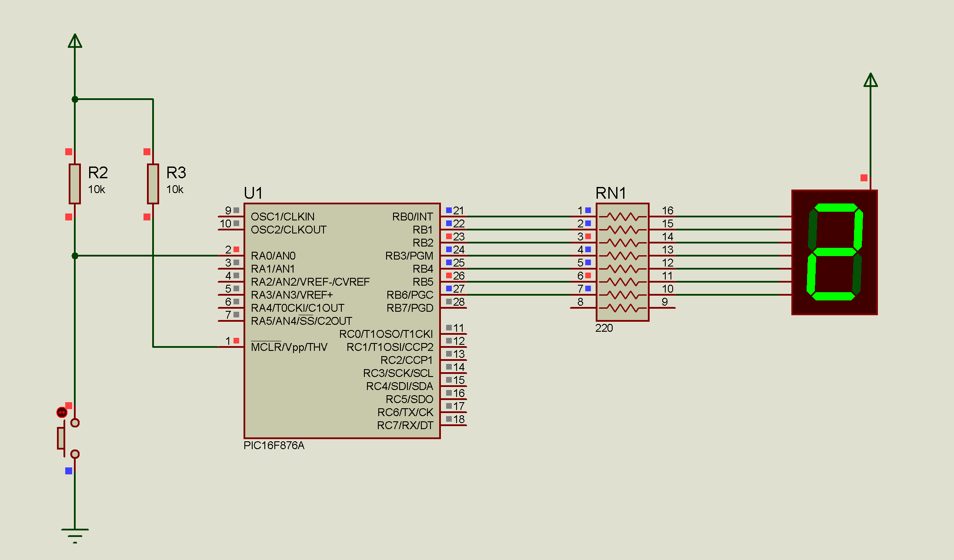Select the green 7-segment display
Screen dimensions: 954x560
pyautogui.click(x=834, y=252)
